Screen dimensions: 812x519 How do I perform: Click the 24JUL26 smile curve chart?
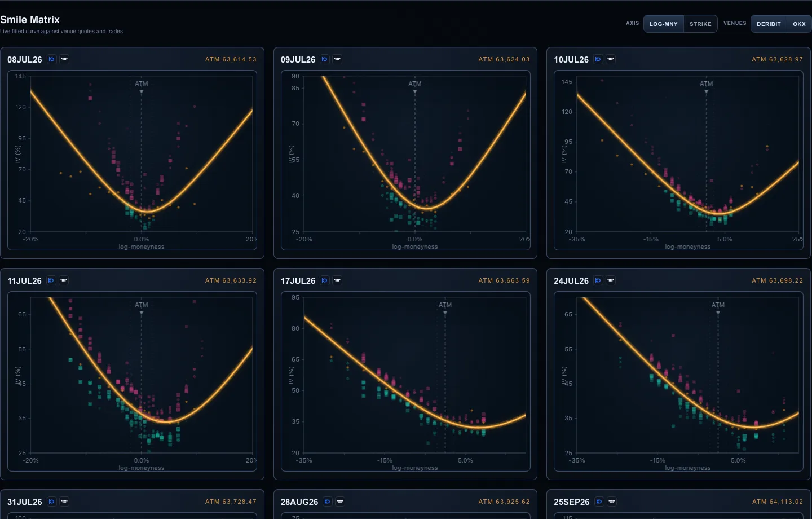tap(678, 381)
